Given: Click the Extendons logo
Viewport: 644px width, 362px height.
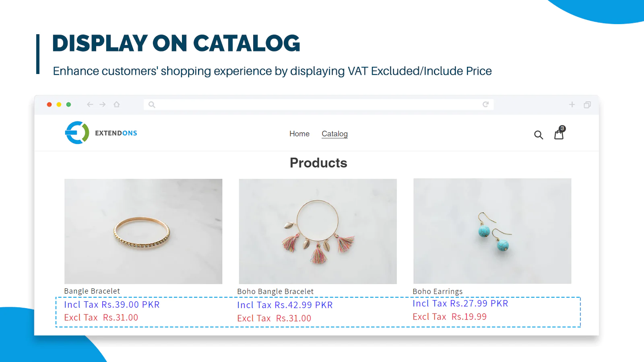Looking at the screenshot, I should (101, 133).
